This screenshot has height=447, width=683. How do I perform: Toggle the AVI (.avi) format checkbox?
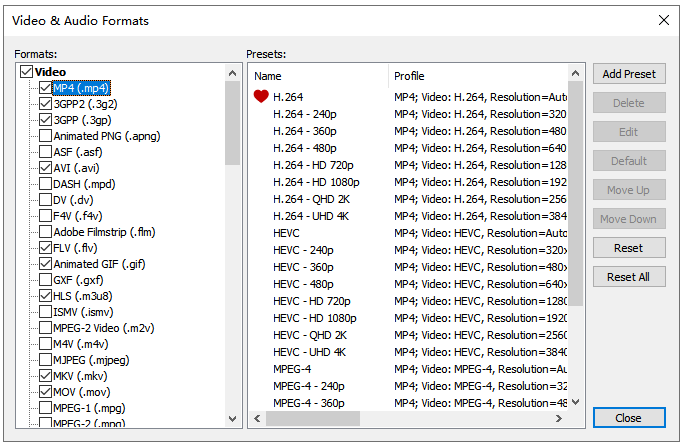(x=45, y=168)
